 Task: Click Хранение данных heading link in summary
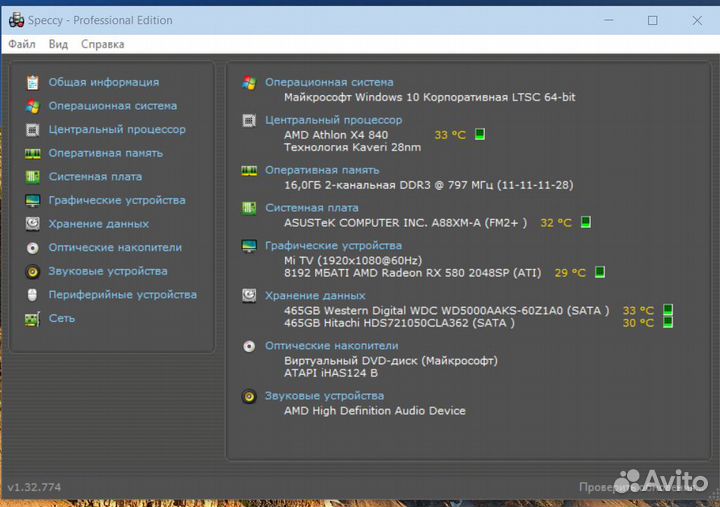pyautogui.click(x=315, y=296)
